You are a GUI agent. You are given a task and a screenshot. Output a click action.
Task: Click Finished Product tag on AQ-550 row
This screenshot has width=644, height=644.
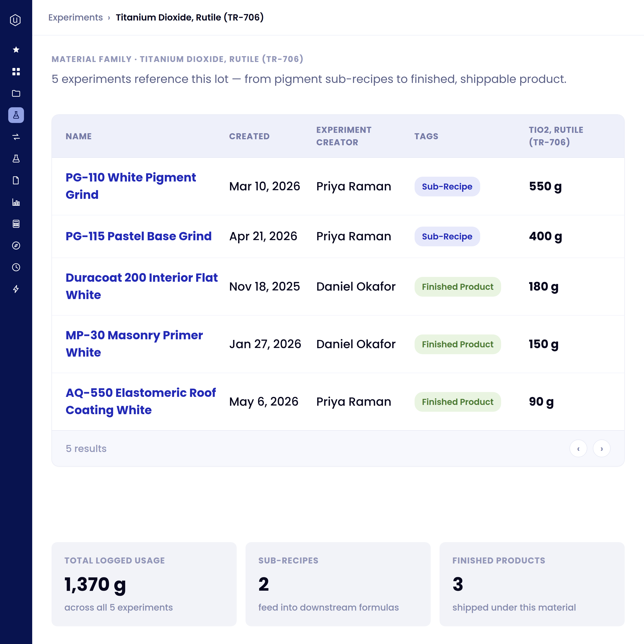click(x=458, y=402)
